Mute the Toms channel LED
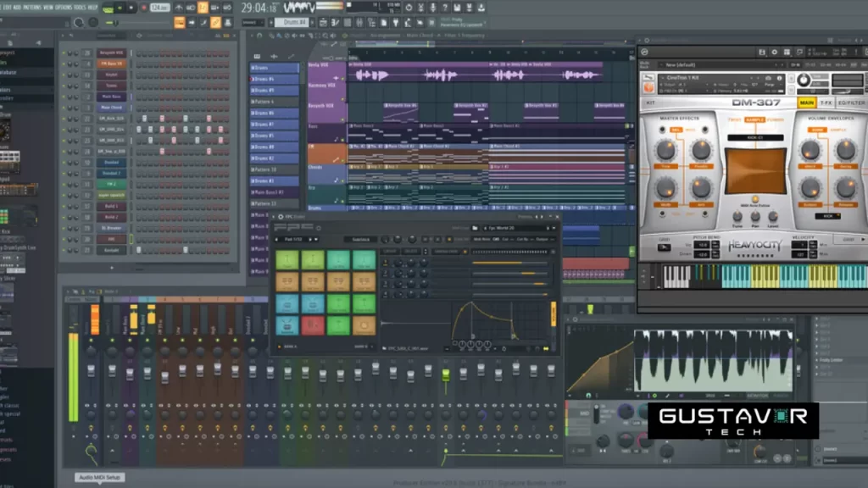868x488 pixels. click(64, 86)
